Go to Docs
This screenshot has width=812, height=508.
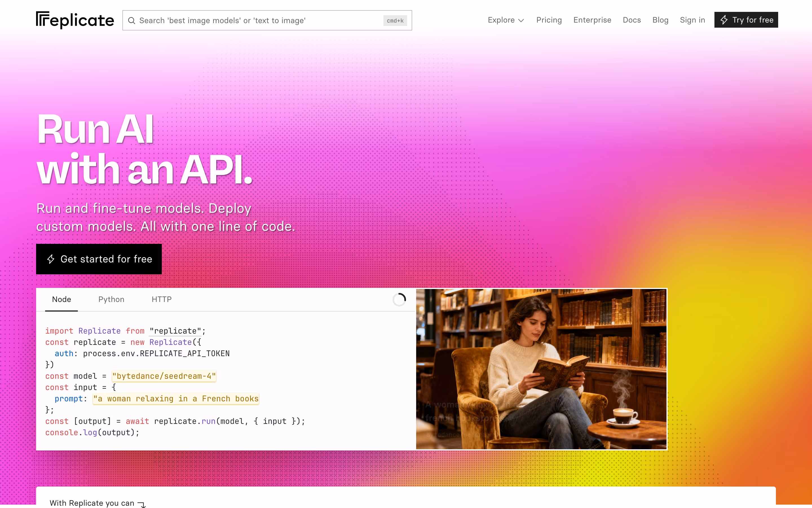pyautogui.click(x=632, y=20)
